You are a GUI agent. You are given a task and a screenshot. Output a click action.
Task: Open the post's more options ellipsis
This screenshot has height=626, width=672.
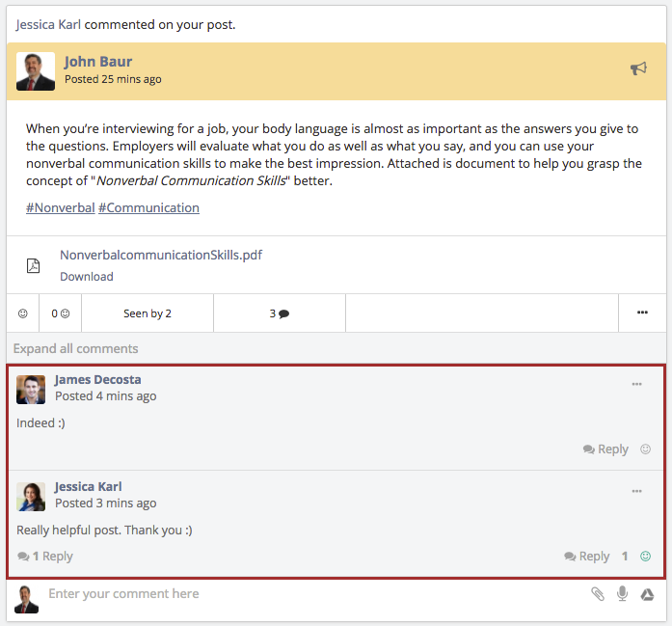(x=642, y=313)
